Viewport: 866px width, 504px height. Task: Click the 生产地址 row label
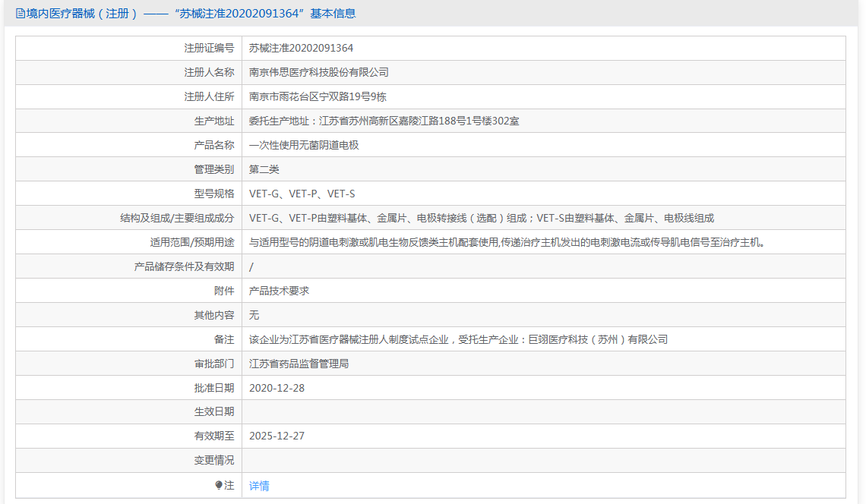(214, 121)
